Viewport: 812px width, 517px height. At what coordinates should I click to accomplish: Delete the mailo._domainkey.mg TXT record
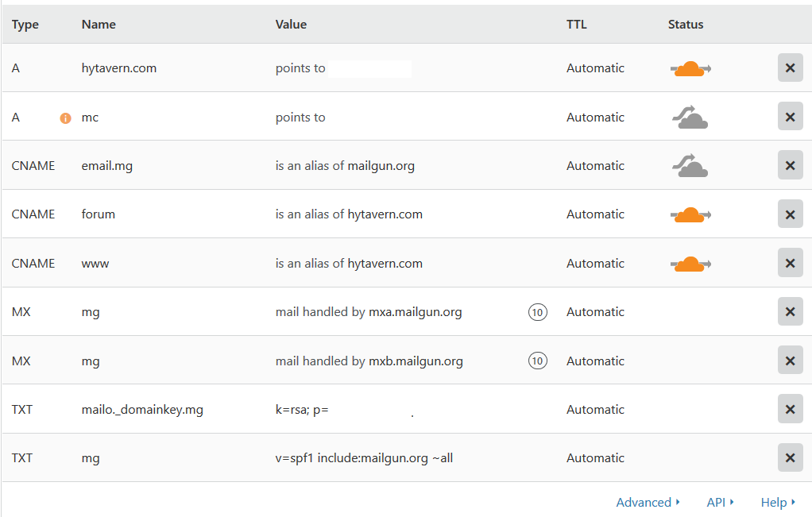click(791, 409)
